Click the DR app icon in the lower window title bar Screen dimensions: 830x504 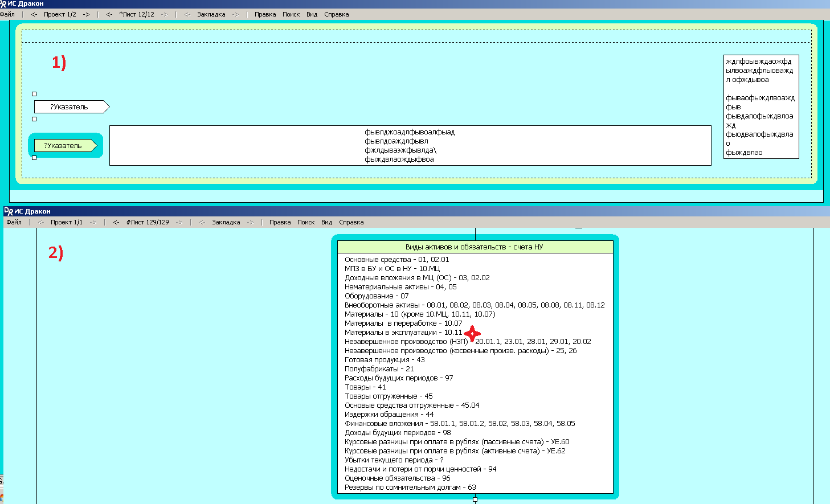point(8,211)
